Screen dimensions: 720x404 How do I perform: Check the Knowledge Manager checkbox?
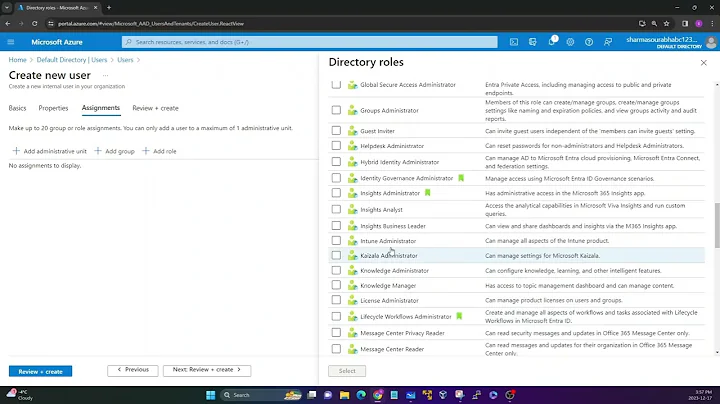[336, 285]
